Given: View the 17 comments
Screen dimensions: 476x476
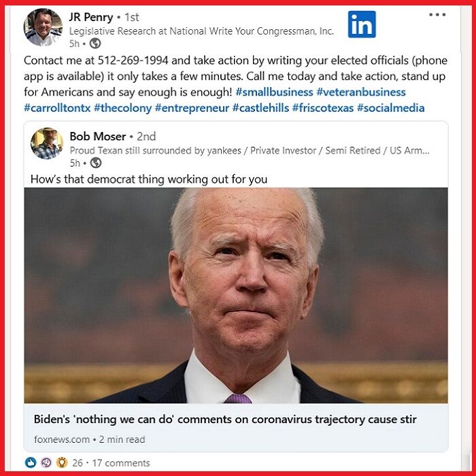Looking at the screenshot, I should [121, 463].
